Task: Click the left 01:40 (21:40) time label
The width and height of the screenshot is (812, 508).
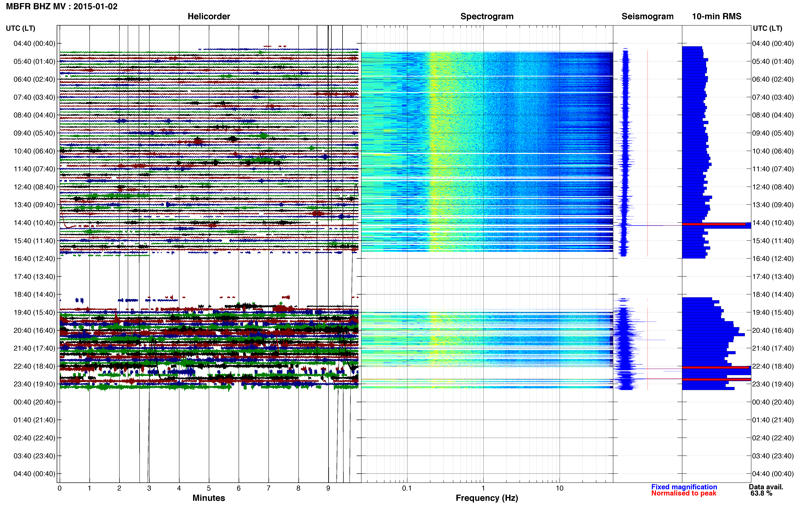Action: point(34,420)
